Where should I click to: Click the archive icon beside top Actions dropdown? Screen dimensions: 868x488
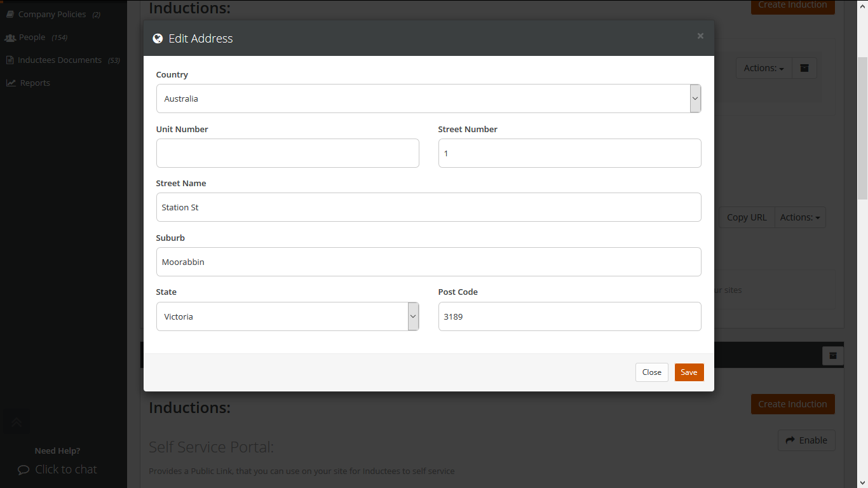[x=804, y=68]
